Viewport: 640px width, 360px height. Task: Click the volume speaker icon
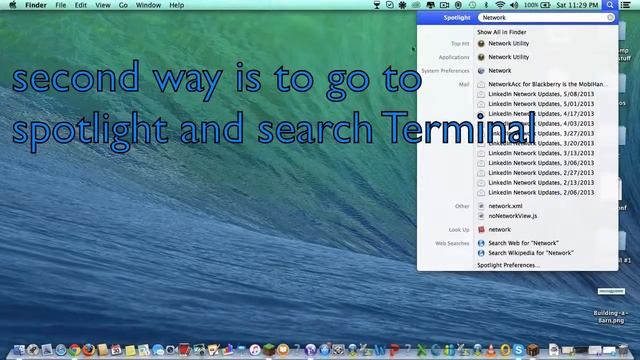click(x=514, y=5)
